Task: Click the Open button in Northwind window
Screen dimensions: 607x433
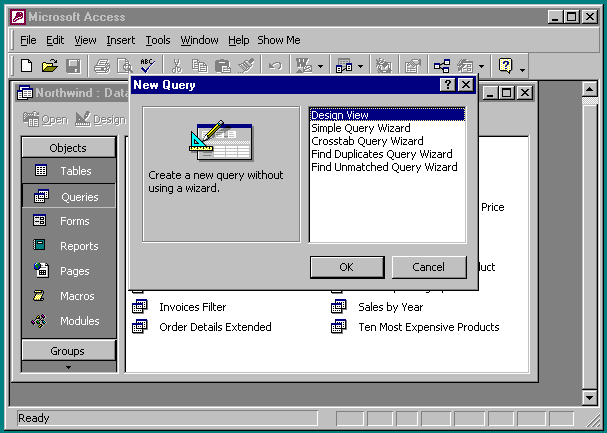Action: tap(46, 119)
